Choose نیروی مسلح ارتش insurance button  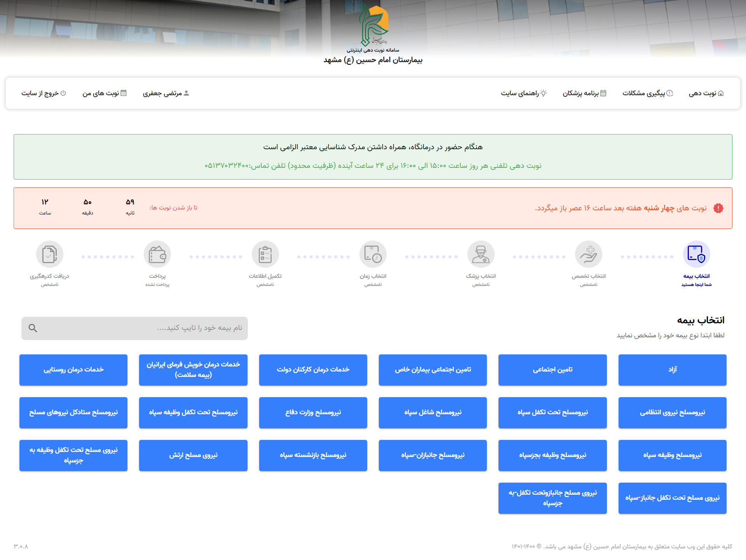pos(193,455)
